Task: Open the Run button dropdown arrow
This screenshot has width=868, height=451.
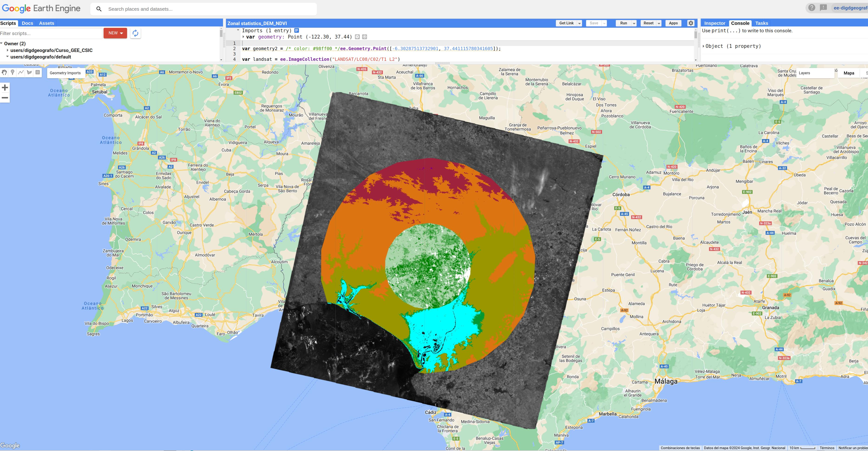Action: 634,23
